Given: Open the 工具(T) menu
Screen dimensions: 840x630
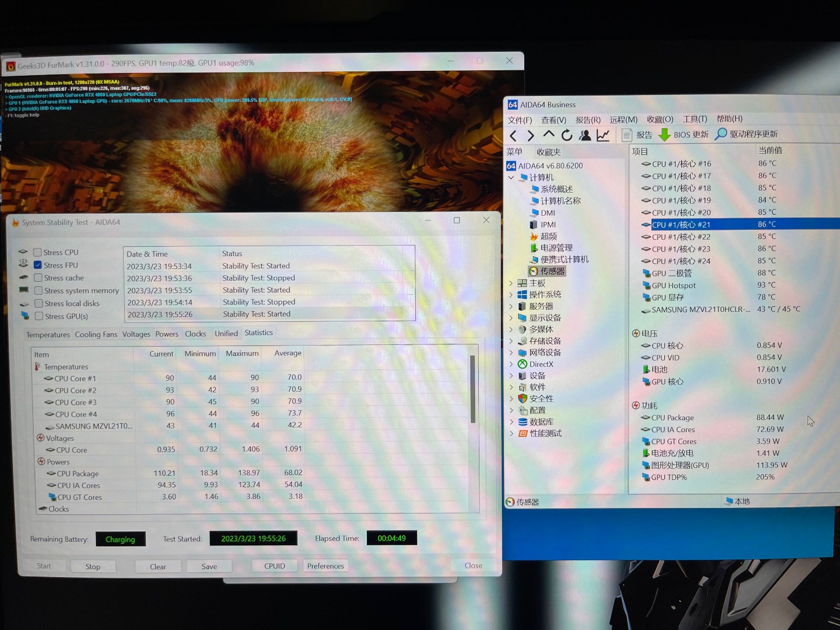Looking at the screenshot, I should pyautogui.click(x=695, y=119).
